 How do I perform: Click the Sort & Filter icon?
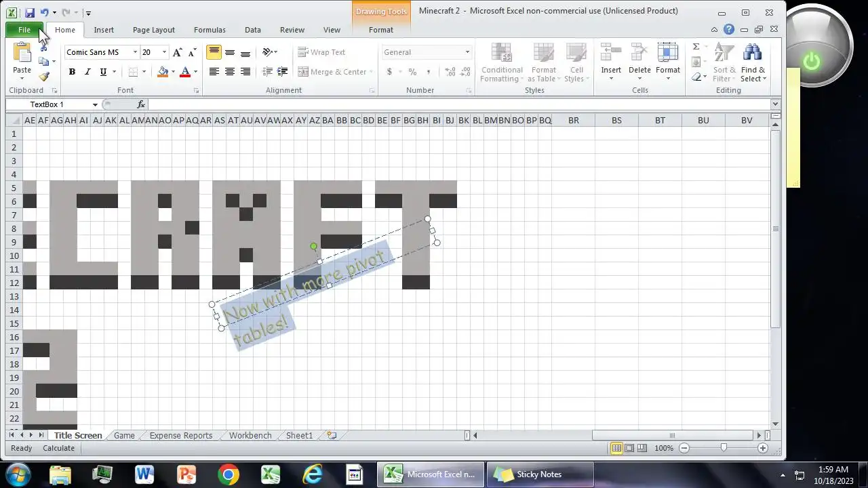tap(724, 62)
